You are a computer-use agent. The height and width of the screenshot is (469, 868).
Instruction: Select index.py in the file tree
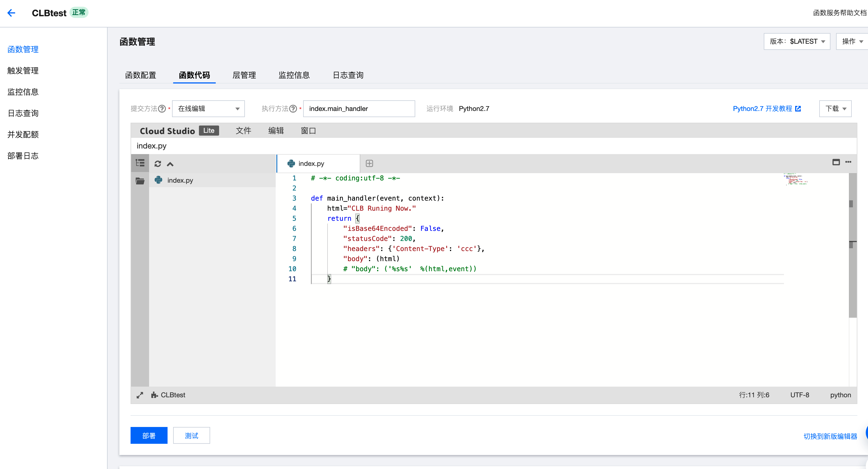(x=212, y=180)
